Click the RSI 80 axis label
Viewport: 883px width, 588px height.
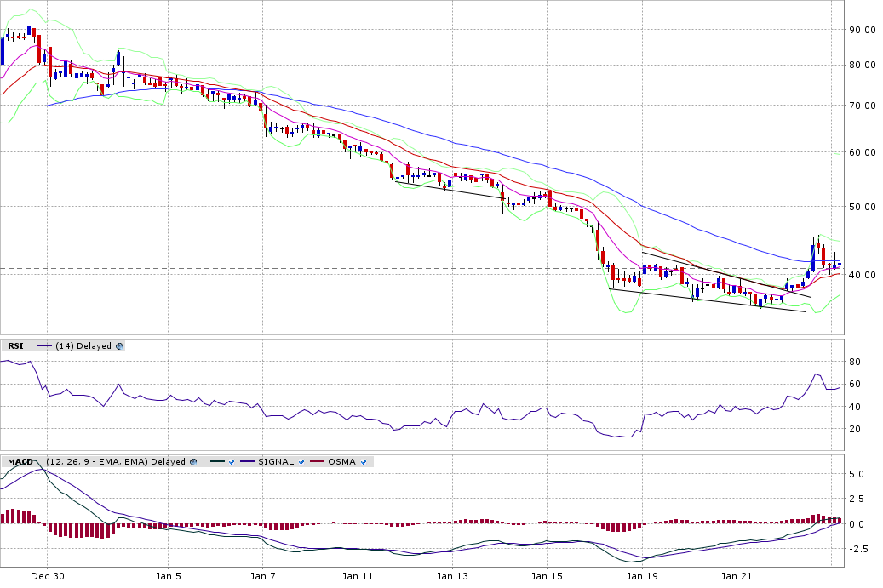click(x=854, y=362)
